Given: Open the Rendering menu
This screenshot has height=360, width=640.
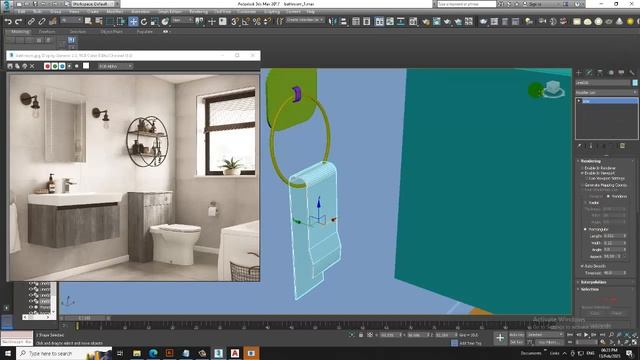Looking at the screenshot, I should (198, 12).
